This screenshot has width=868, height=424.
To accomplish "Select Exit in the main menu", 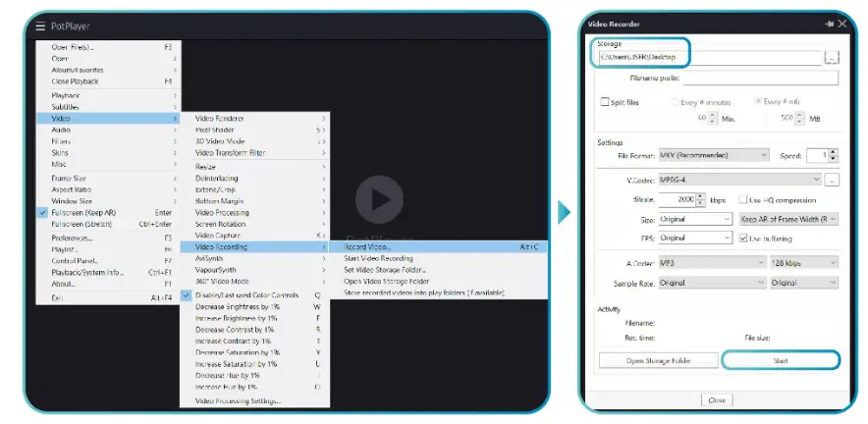I will (108, 297).
